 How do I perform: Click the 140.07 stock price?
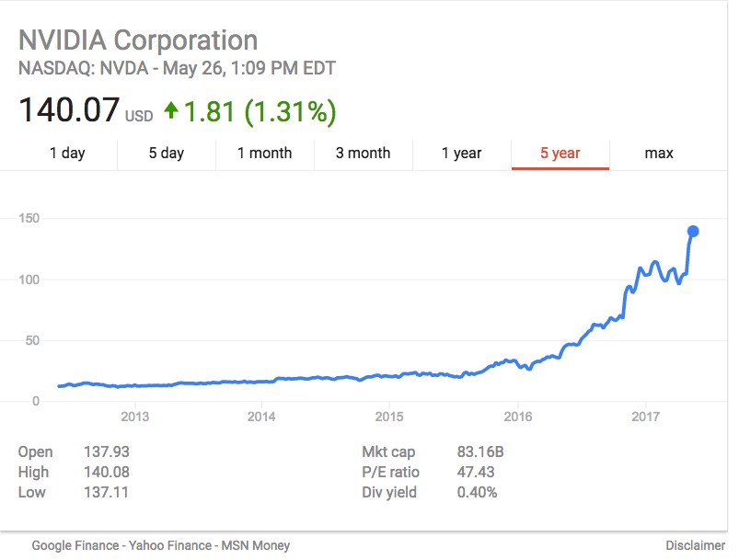tap(70, 111)
